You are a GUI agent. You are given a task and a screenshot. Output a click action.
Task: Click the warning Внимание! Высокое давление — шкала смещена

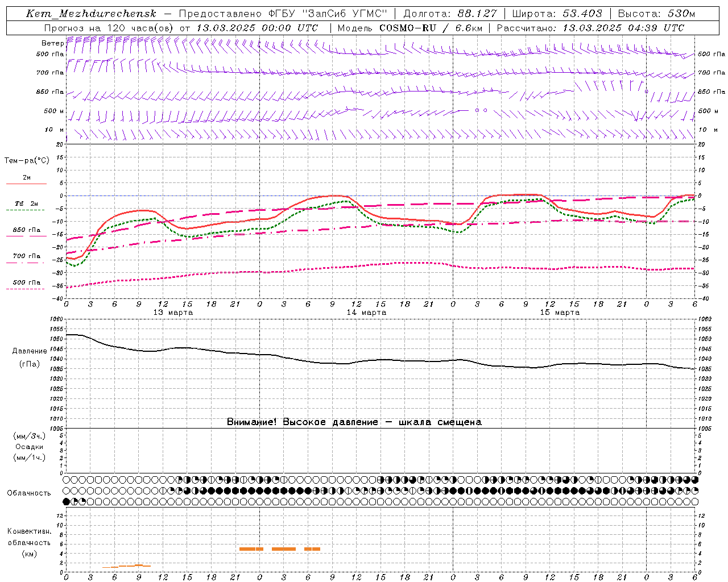[x=354, y=422]
